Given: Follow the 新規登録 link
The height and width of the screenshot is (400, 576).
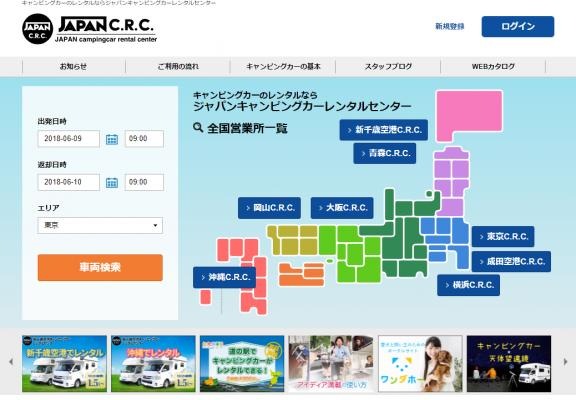Looking at the screenshot, I should [450, 26].
